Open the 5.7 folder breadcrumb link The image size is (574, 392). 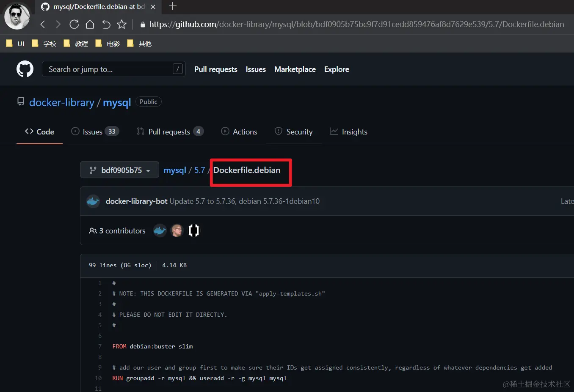coord(199,170)
